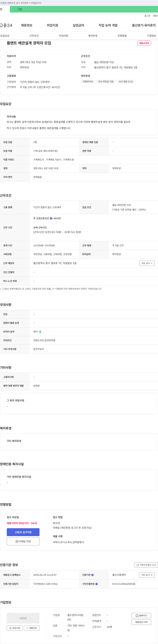Add company via 관심기업 button
The width and height of the screenshot is (158, 644).
click(14, 628)
